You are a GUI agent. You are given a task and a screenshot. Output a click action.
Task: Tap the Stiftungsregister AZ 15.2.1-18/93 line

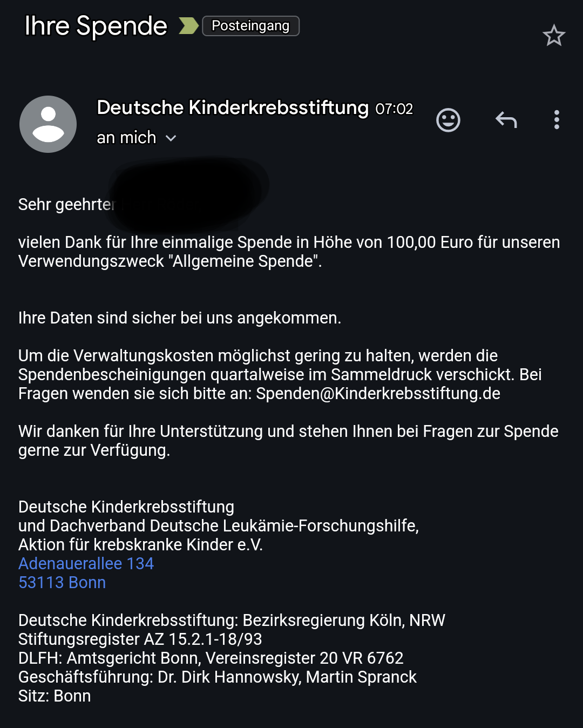coord(140,639)
